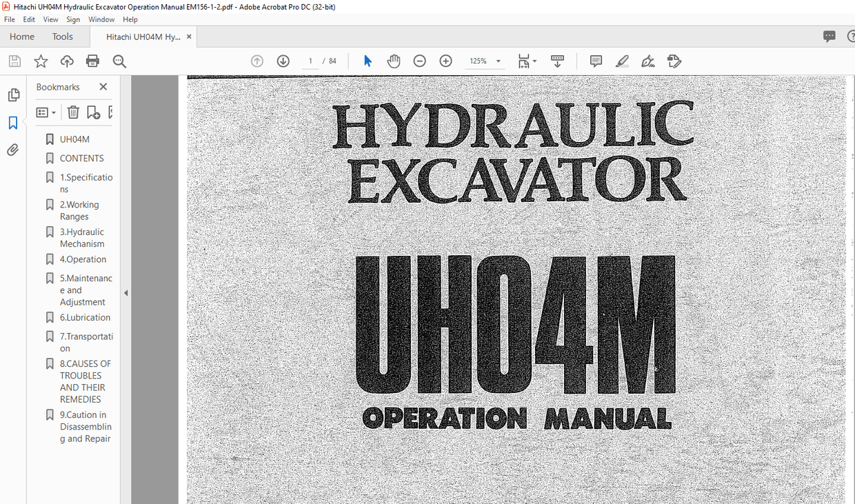
Task: Open the page display dropdown arrow
Action: coord(534,61)
